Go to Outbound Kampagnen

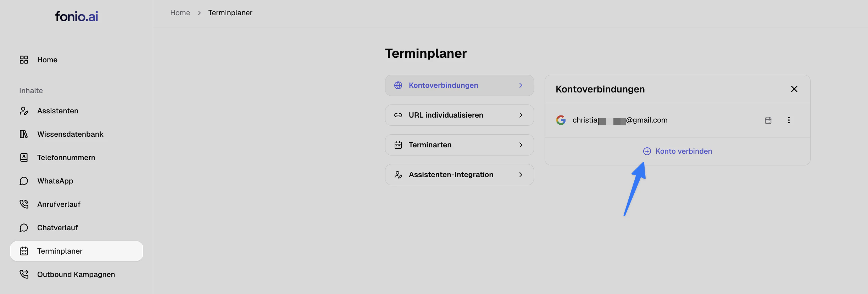pyautogui.click(x=77, y=275)
